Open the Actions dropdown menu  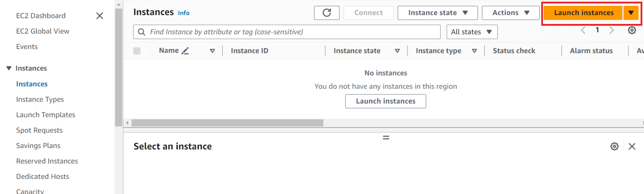click(x=510, y=13)
